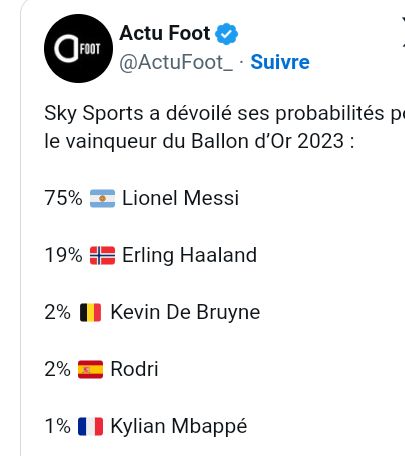The width and height of the screenshot is (405, 456).
Task: Open the Actu Foot profile avatar
Action: point(78,48)
